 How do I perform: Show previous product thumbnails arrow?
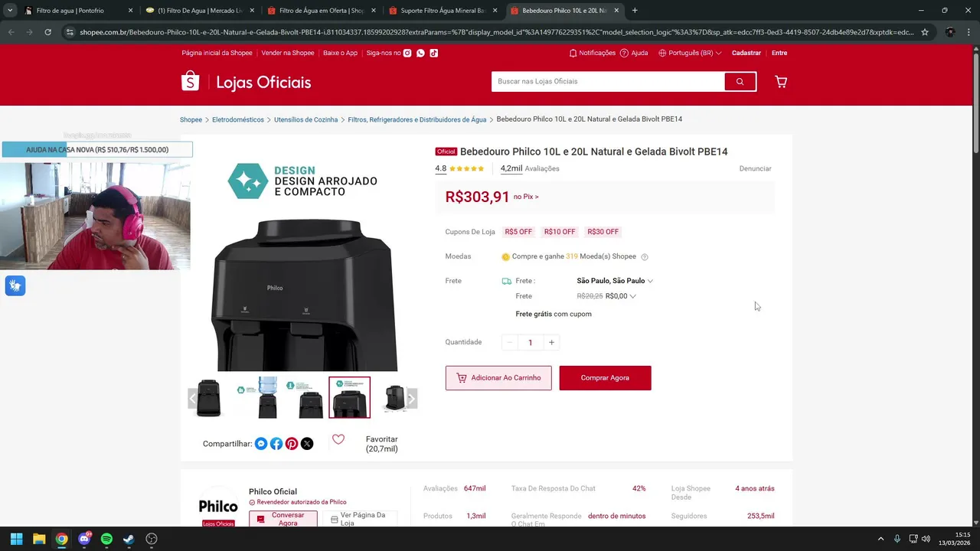[x=193, y=398]
